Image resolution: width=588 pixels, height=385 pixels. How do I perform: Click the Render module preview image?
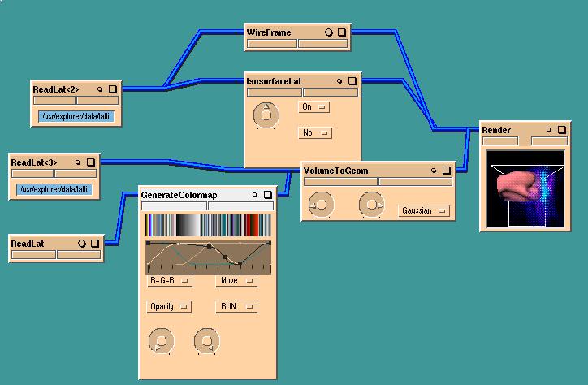[525, 188]
